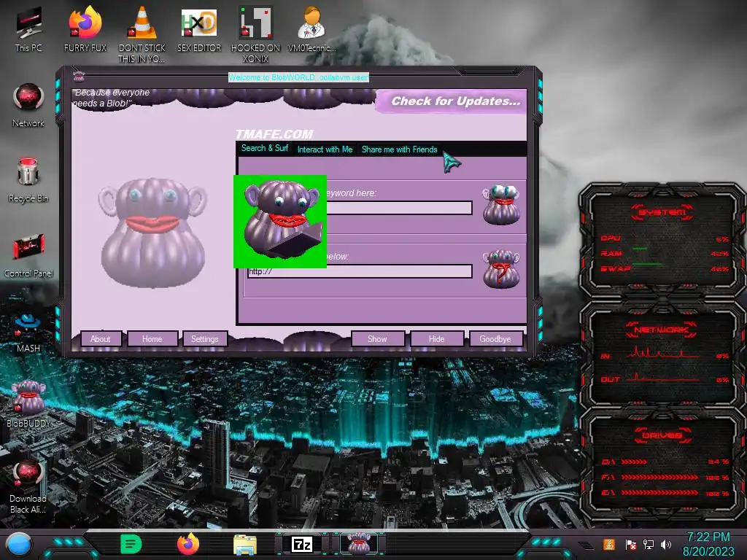The image size is (747, 560).
Task: Click the DRIVES gadget header
Action: click(x=662, y=435)
